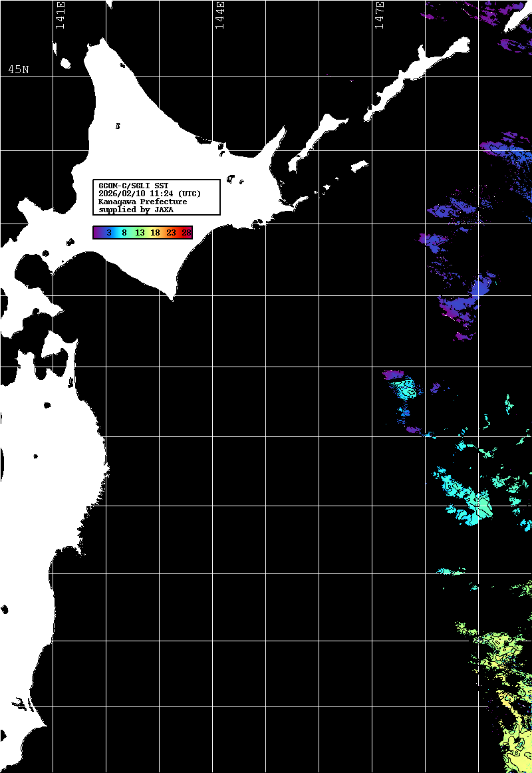Click the 141E longitude label

click(x=60, y=15)
